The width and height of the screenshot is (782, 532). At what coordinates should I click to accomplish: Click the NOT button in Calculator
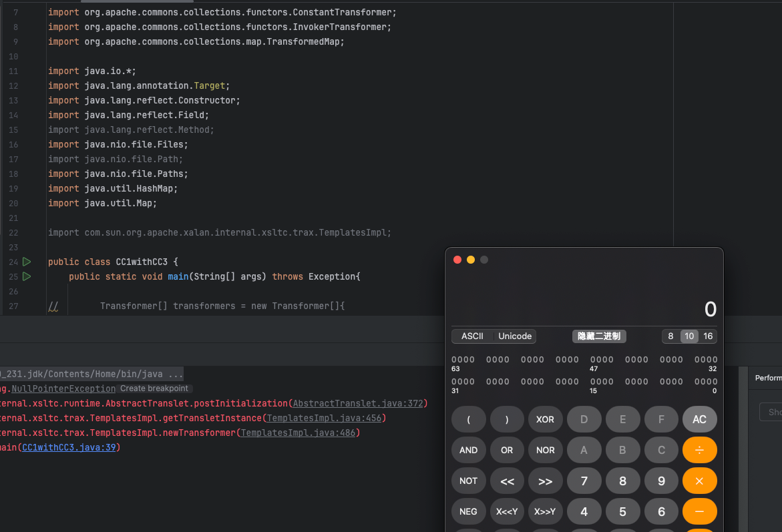[x=468, y=481]
